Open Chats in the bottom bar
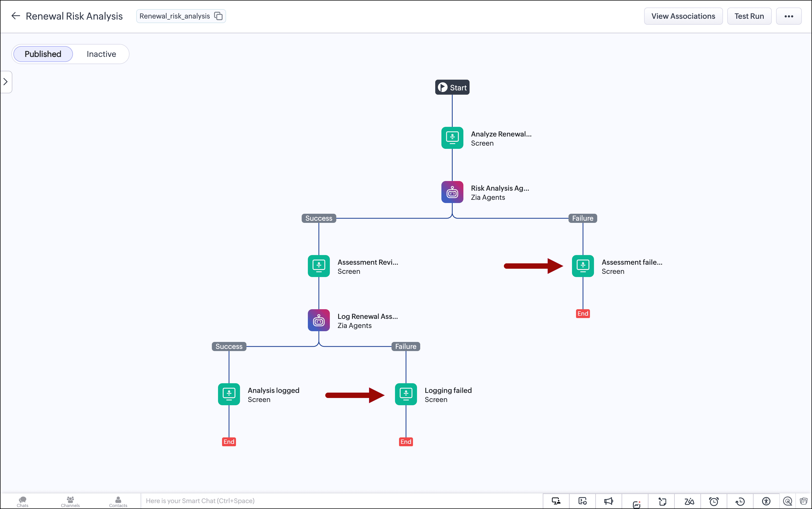 coord(23,501)
